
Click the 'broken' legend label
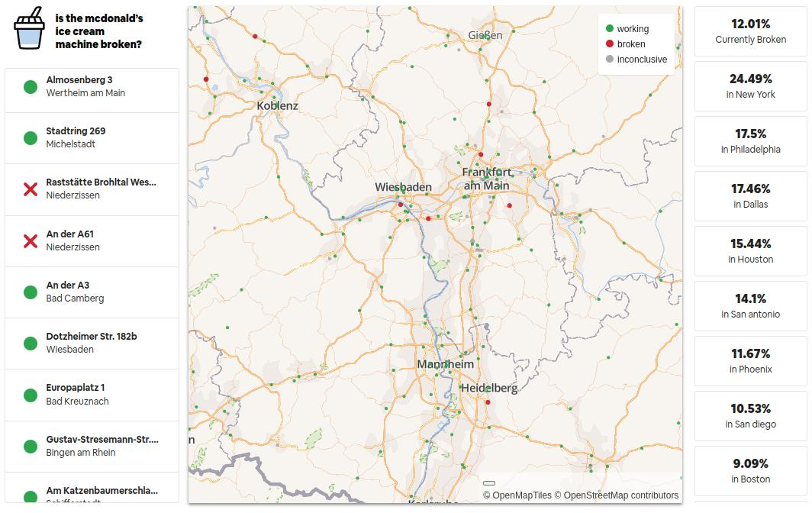coord(631,44)
